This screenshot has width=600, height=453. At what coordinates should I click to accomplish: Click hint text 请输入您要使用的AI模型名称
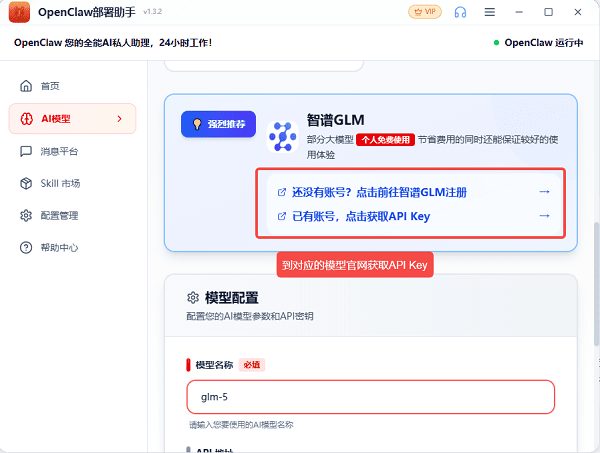[241, 425]
